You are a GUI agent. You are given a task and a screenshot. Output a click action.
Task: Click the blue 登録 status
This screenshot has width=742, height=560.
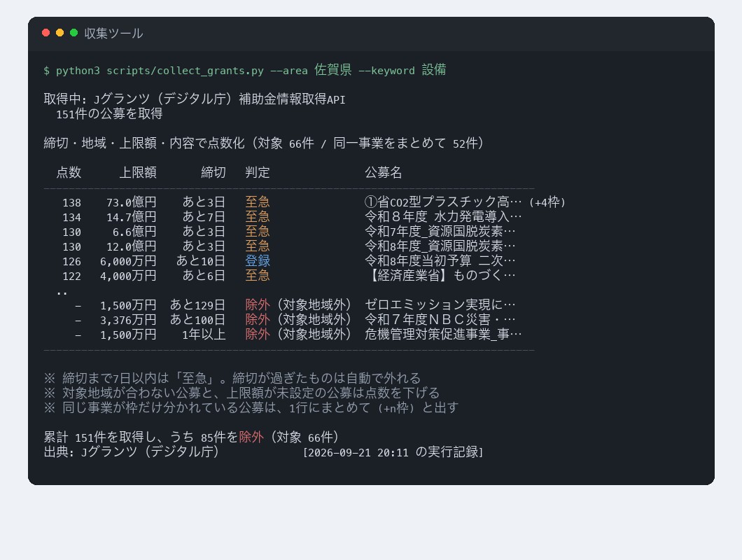pos(258,261)
